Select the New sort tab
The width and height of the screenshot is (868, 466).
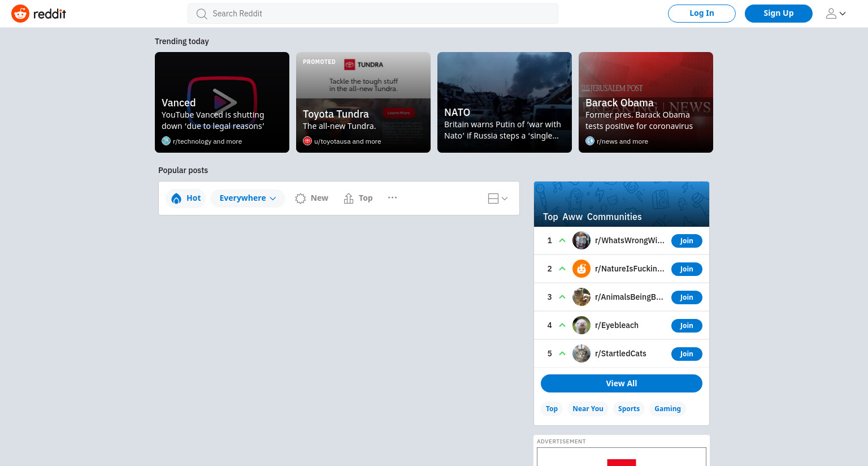311,198
